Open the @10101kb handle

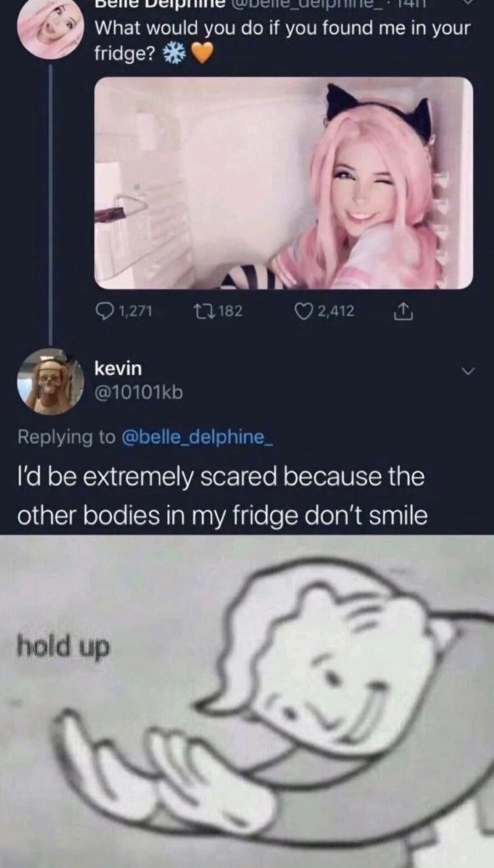click(138, 392)
